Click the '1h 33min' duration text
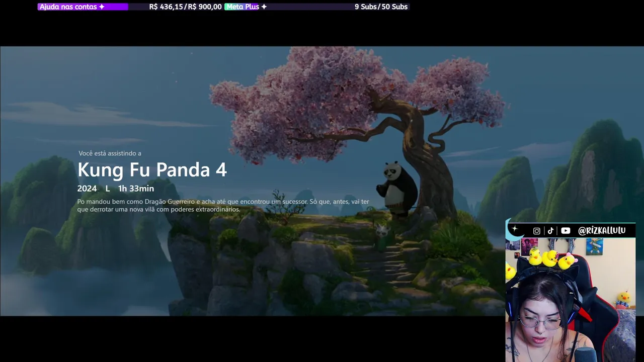The height and width of the screenshot is (362, 644). [136, 189]
